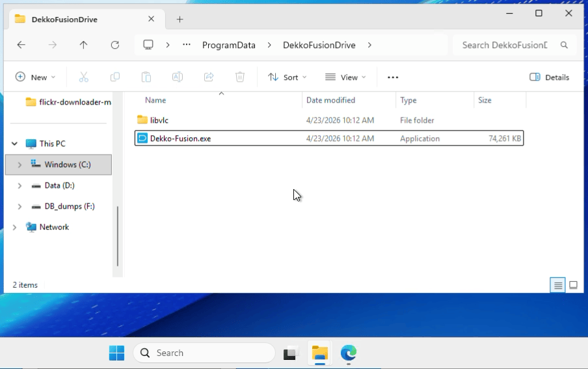Select DB_dumps (F:) drive

point(62,207)
